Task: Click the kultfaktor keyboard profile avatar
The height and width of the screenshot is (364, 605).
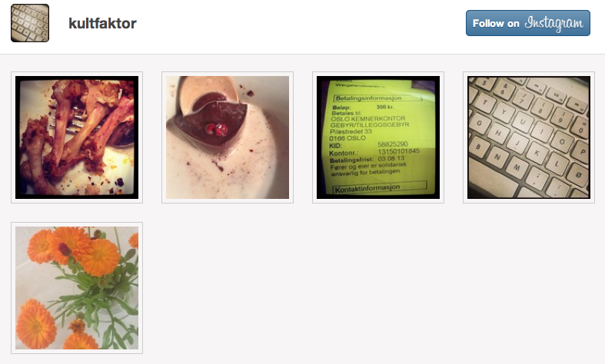Action: [30, 23]
